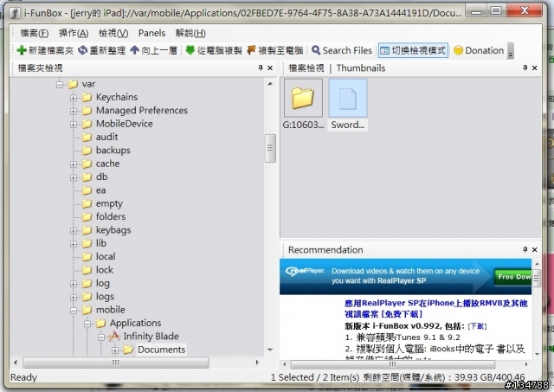554x392 pixels.
Task: Click the folder tree vertical scrollbar thumb
Action: 270,148
